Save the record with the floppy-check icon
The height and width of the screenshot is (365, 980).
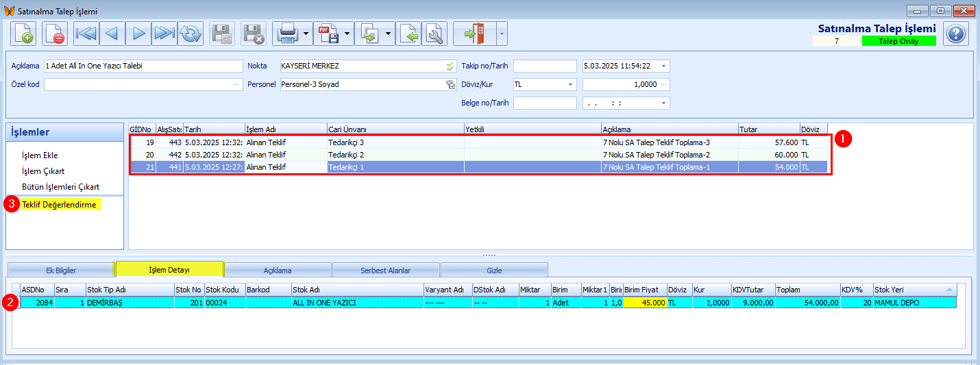pos(222,33)
